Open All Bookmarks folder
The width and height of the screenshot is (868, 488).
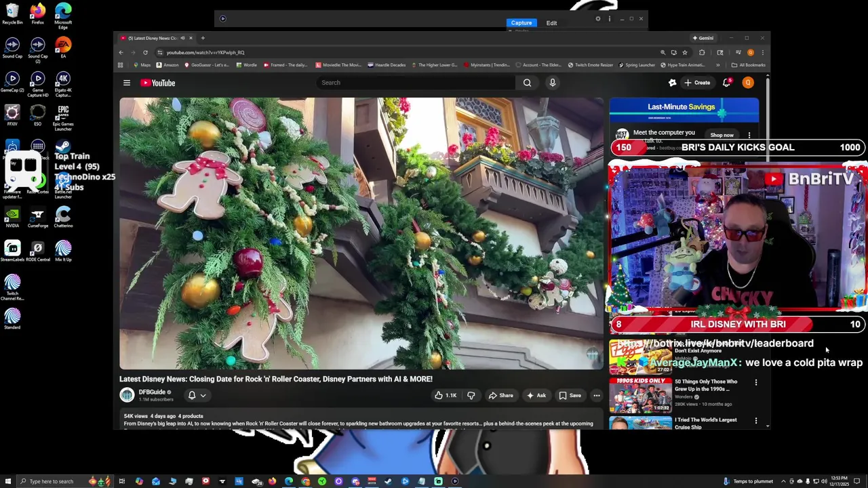[749, 65]
